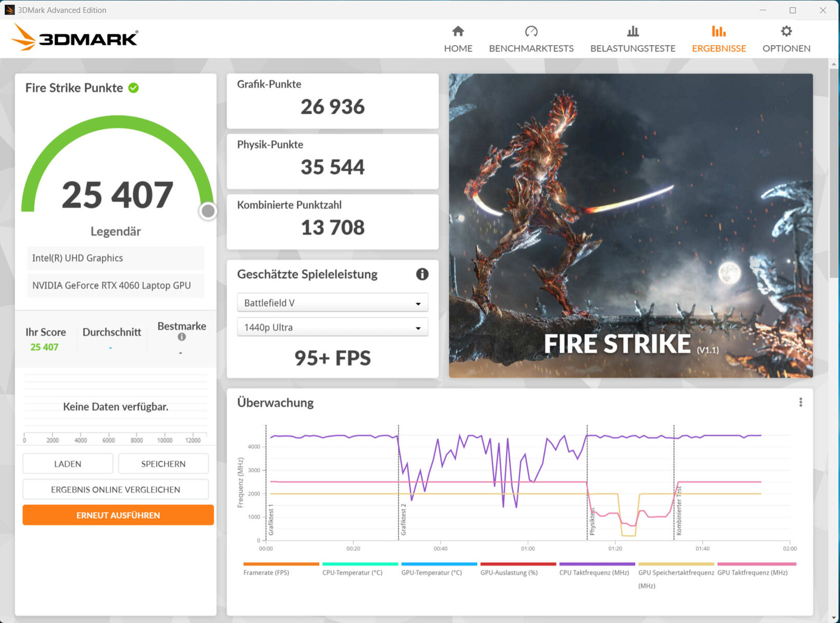Click Intel(R) UHD Graphics entry

[x=116, y=258]
